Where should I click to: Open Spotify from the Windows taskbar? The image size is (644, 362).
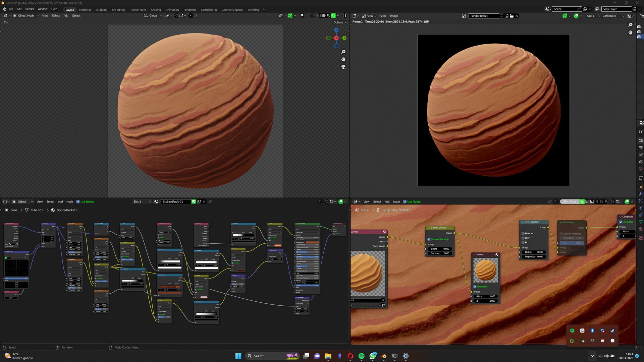coord(362,356)
